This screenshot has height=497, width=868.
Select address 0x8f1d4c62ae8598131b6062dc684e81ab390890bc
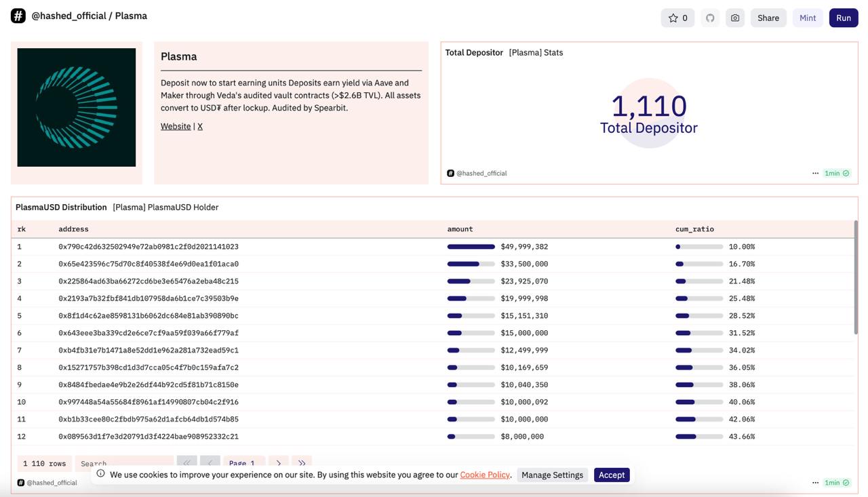(x=149, y=316)
